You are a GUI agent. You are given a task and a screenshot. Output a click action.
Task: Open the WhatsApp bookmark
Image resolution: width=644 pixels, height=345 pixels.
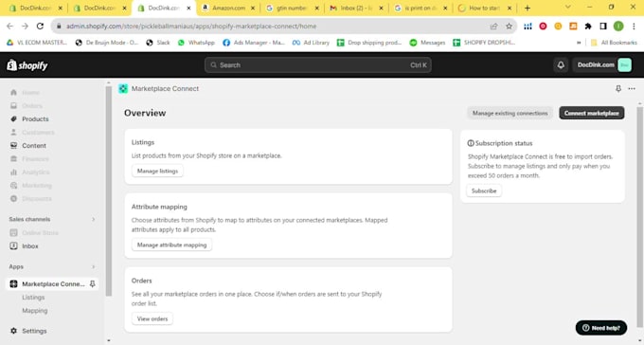[196, 43]
